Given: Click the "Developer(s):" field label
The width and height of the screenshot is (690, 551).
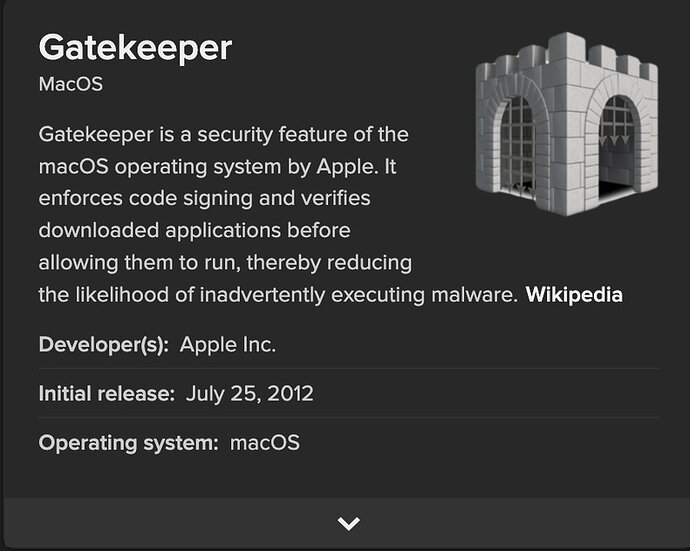Looking at the screenshot, I should click(104, 345).
